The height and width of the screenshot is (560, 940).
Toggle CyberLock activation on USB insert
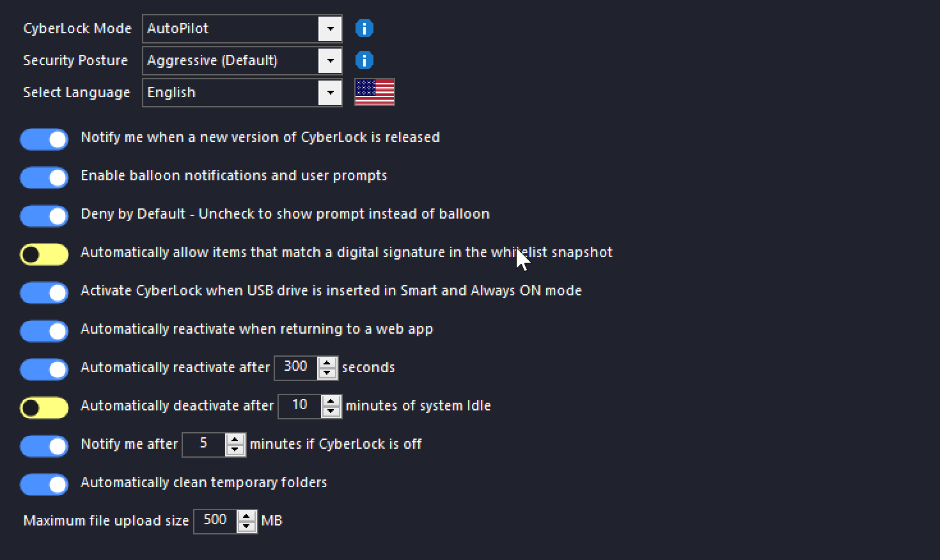click(44, 293)
